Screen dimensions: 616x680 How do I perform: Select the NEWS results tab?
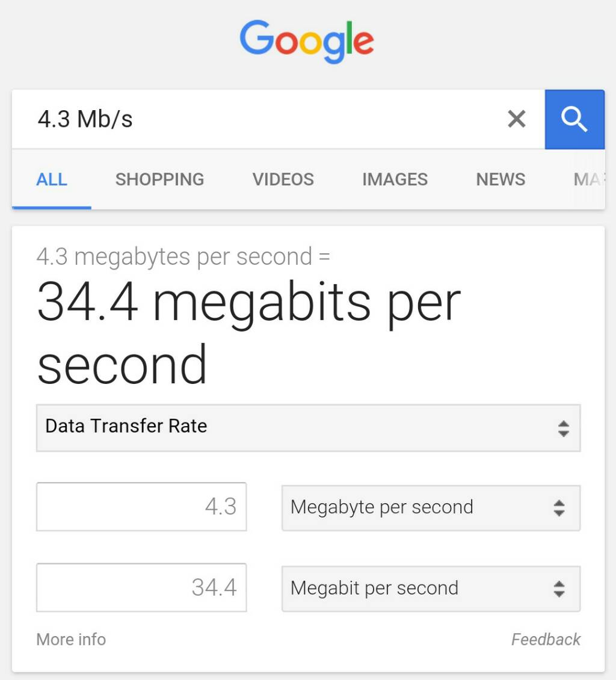[500, 179]
